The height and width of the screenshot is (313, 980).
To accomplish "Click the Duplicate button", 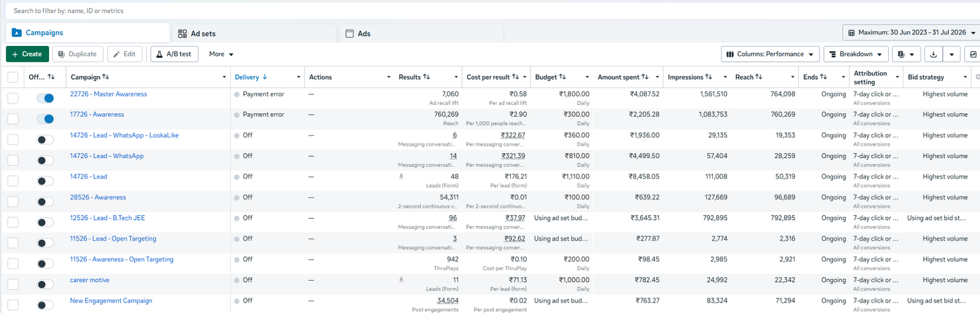I will (x=78, y=54).
